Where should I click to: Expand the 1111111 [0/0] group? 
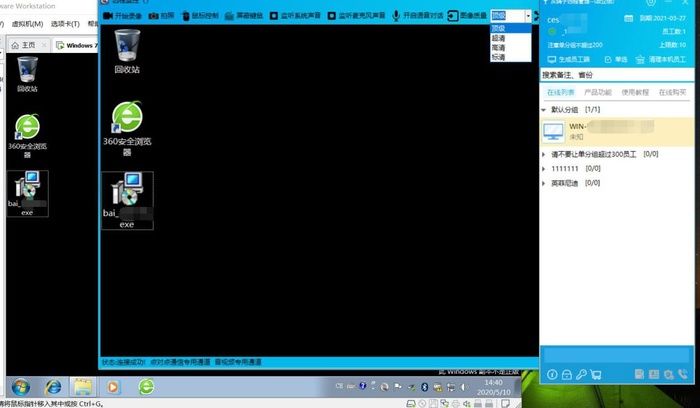pyautogui.click(x=544, y=169)
